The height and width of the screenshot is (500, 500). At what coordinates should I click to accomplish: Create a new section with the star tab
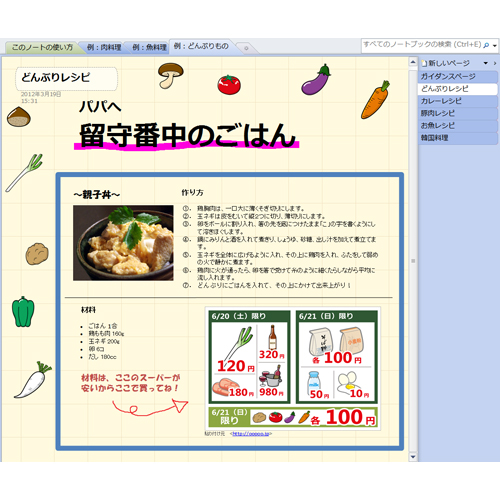click(246, 48)
